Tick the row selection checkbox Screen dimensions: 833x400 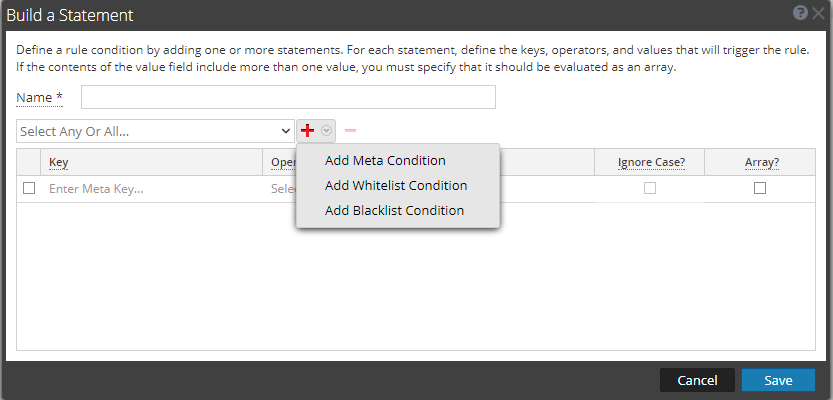coord(29,188)
